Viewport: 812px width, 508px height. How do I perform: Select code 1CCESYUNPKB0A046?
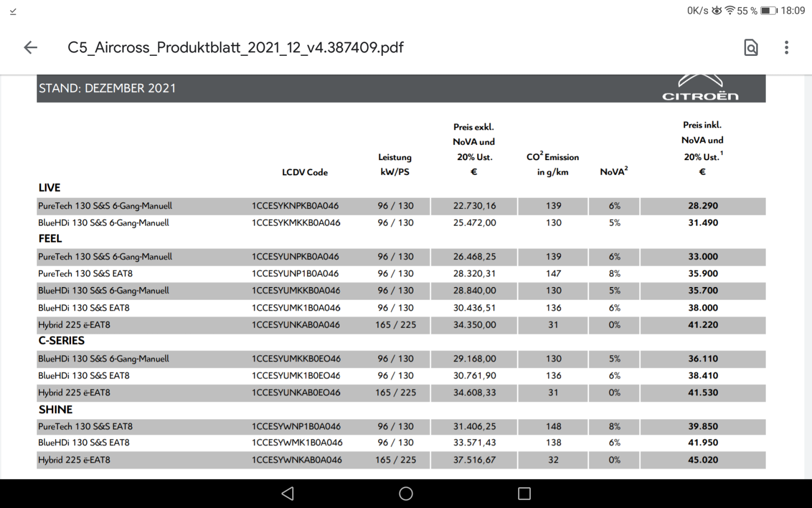click(x=295, y=257)
